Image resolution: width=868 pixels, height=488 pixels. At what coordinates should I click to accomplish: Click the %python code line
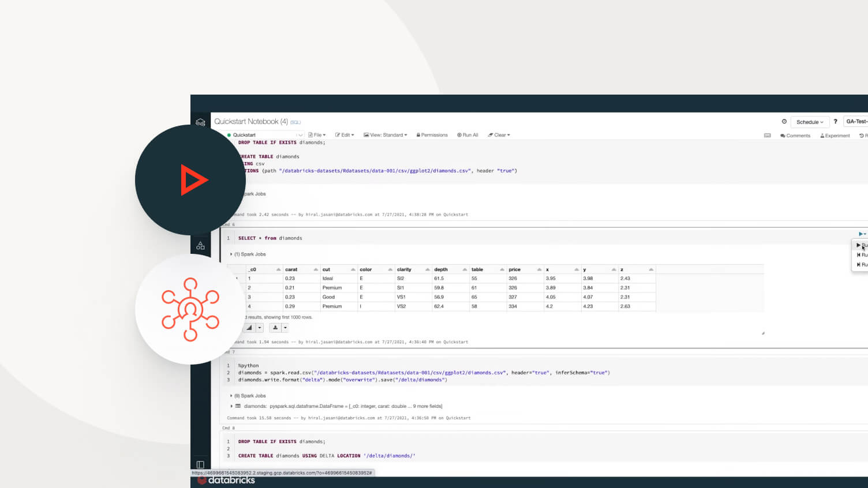(249, 366)
